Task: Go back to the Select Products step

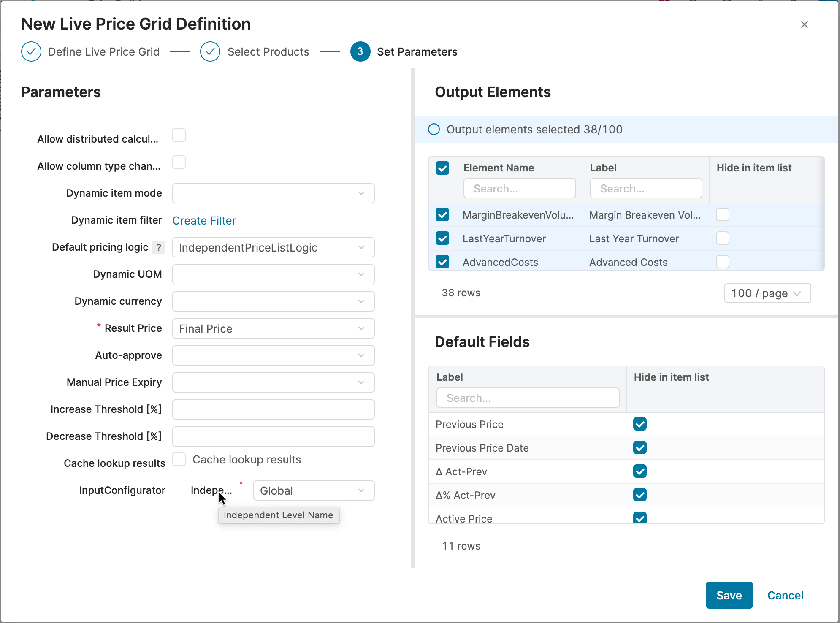Action: coord(268,51)
